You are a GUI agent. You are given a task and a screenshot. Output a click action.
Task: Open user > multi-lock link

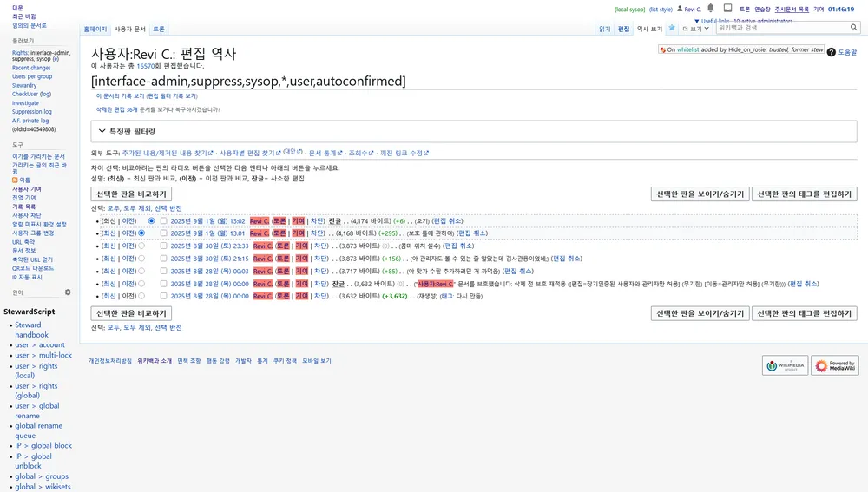(43, 355)
